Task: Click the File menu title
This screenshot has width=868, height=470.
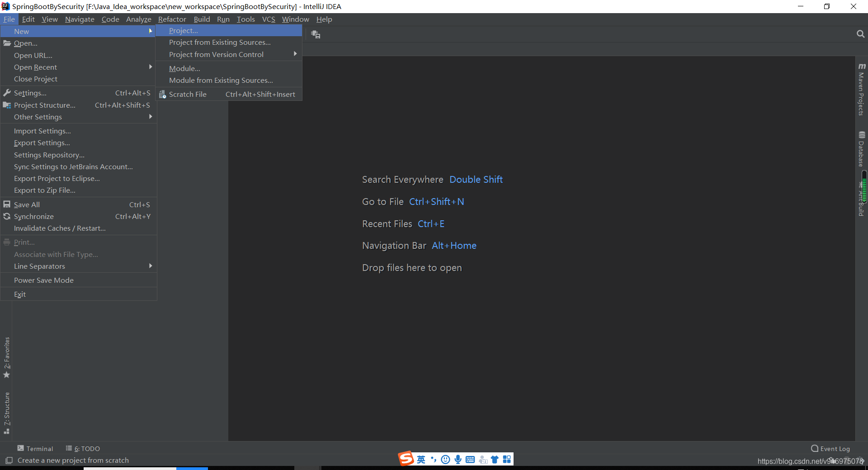Action: [9, 19]
